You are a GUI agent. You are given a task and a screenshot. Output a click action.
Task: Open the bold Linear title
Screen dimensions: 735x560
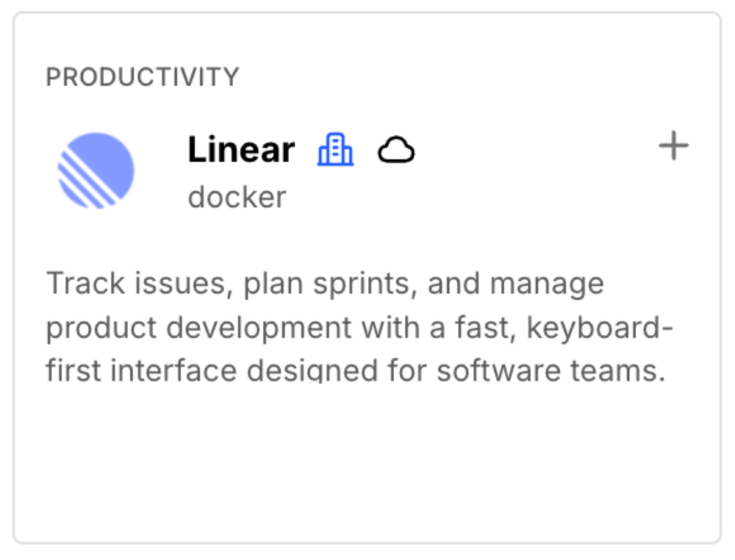241,150
